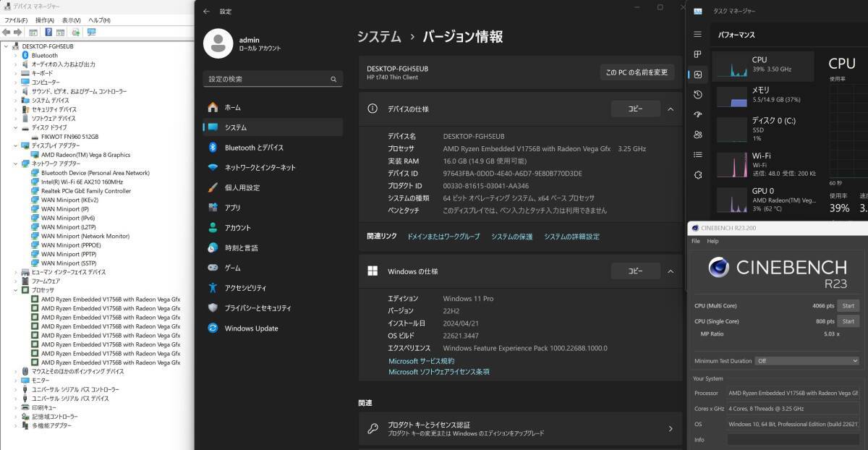This screenshot has height=450, width=868.
Task: Open アカウント in Settings sidebar
Action: 273,228
